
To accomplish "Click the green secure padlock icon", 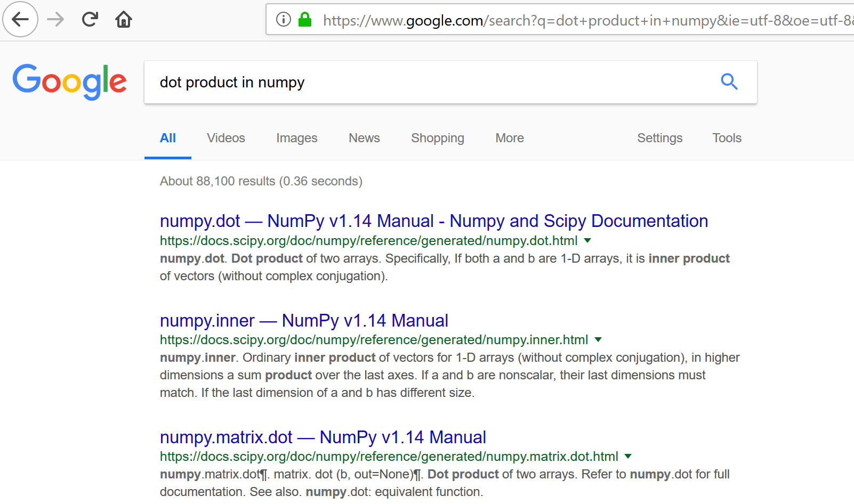I will click(305, 20).
